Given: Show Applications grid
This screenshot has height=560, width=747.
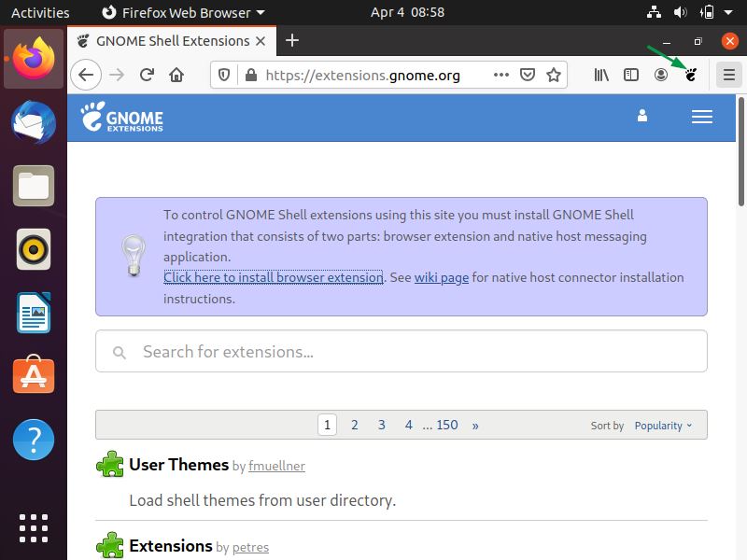Looking at the screenshot, I should point(34,528).
